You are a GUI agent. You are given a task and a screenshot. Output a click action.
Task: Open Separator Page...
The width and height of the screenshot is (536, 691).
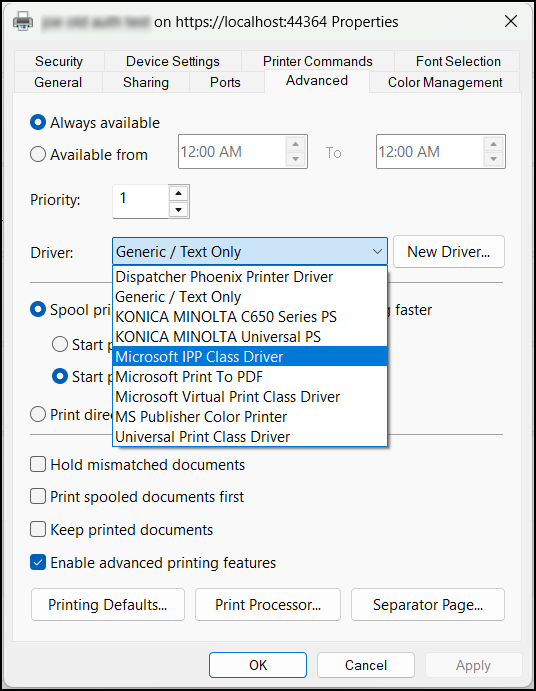point(428,605)
